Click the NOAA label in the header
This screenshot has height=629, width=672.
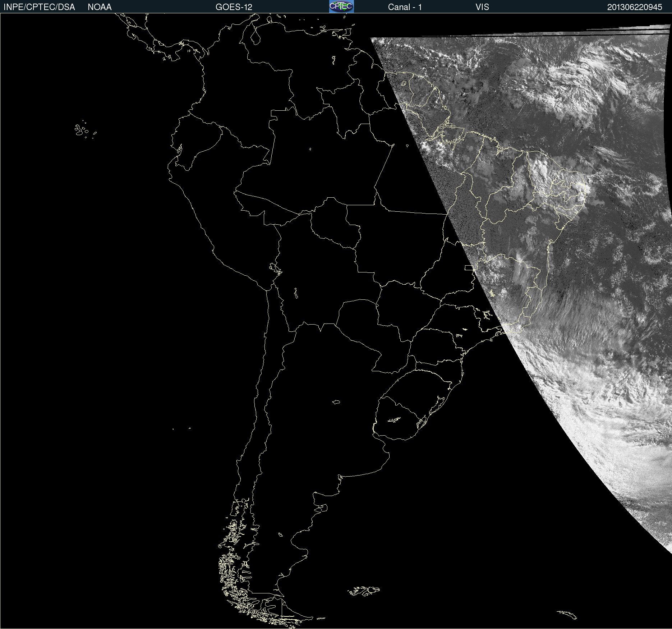pyautogui.click(x=100, y=7)
